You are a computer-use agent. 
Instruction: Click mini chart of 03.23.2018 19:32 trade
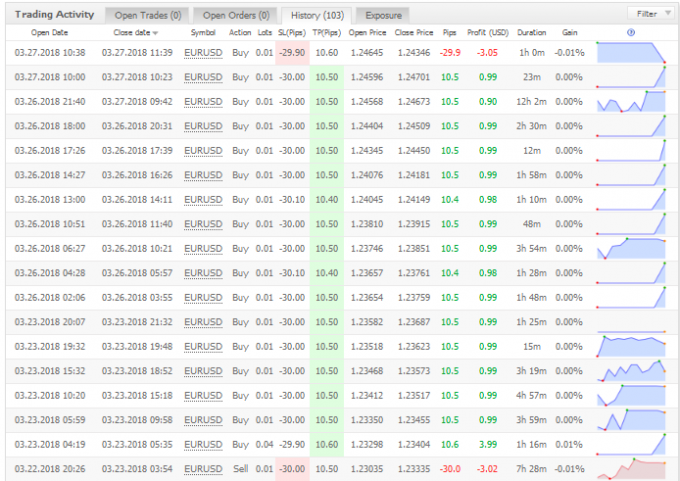click(631, 347)
